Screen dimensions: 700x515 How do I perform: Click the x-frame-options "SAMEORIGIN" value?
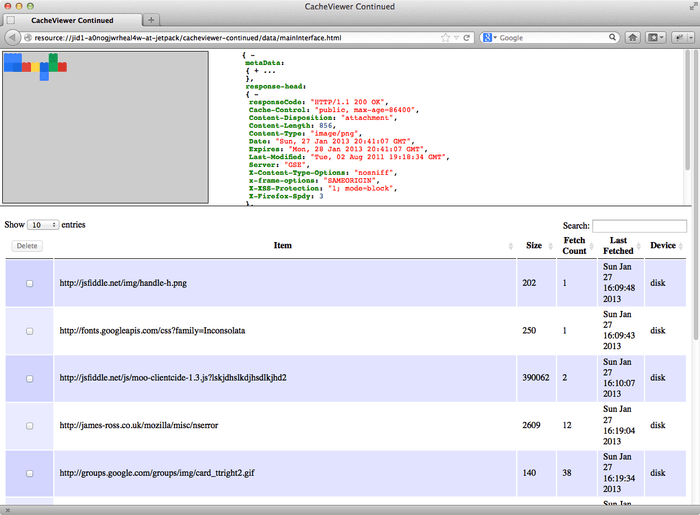click(351, 180)
